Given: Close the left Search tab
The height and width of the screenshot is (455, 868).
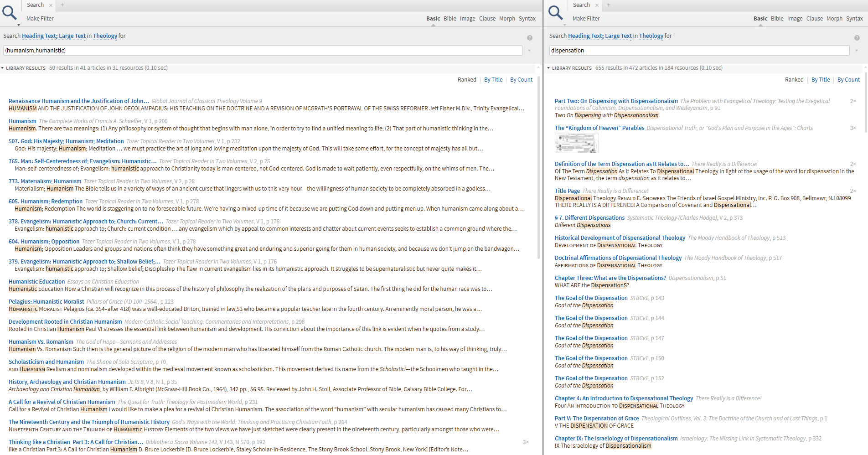Looking at the screenshot, I should click(x=51, y=5).
